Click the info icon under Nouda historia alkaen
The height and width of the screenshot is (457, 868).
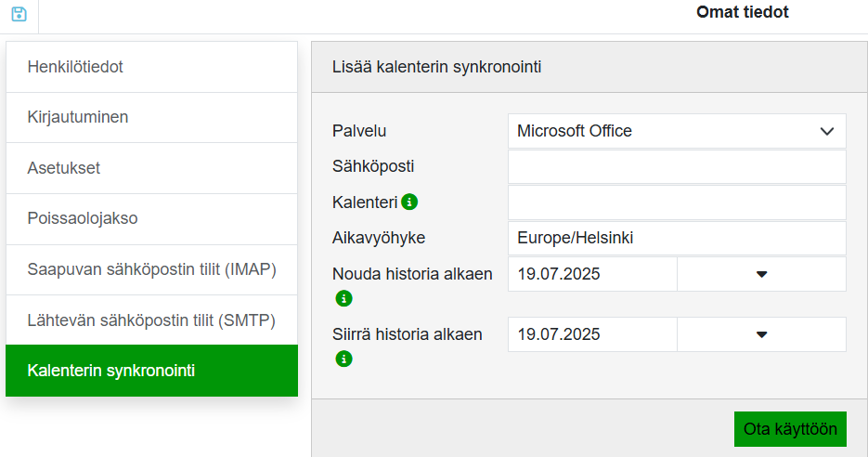coord(344,299)
